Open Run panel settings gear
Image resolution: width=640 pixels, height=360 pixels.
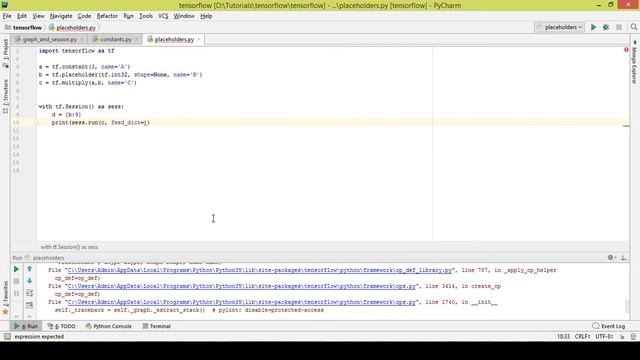click(x=611, y=258)
